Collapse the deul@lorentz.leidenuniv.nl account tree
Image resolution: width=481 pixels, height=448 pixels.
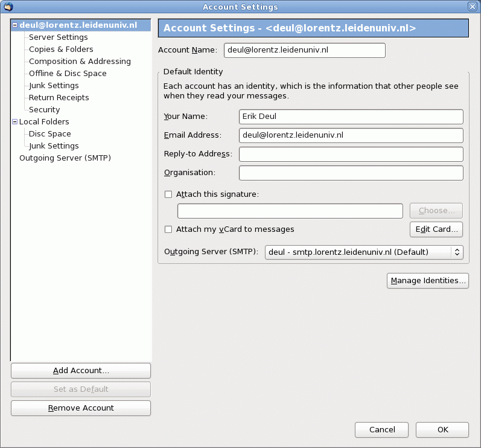[x=14, y=25]
